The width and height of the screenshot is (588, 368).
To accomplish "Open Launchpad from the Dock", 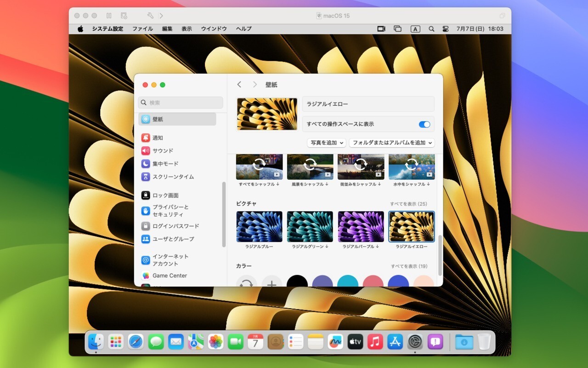I will [x=116, y=341].
